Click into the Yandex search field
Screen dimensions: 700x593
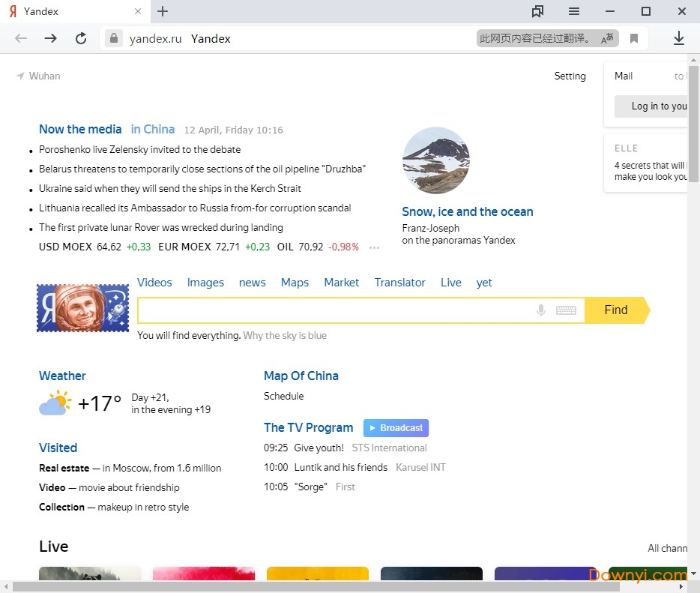coord(335,310)
